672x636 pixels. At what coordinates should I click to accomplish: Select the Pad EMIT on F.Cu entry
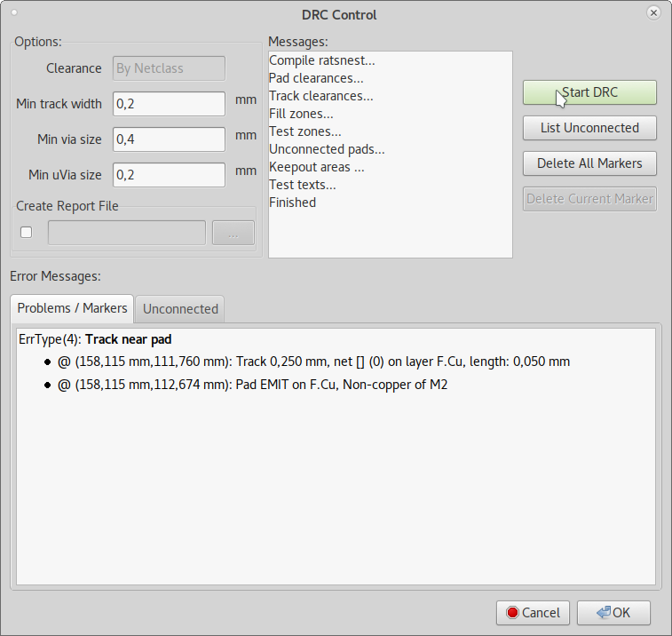coord(252,385)
